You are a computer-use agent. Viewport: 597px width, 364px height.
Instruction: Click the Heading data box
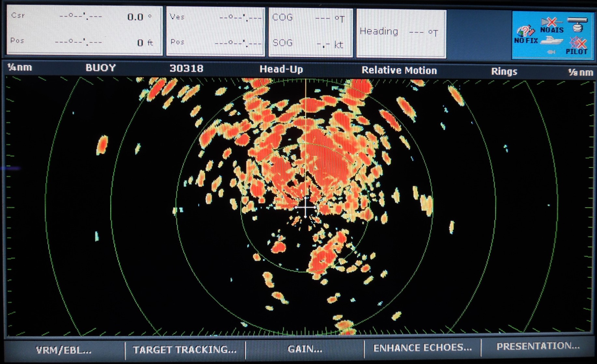[401, 33]
